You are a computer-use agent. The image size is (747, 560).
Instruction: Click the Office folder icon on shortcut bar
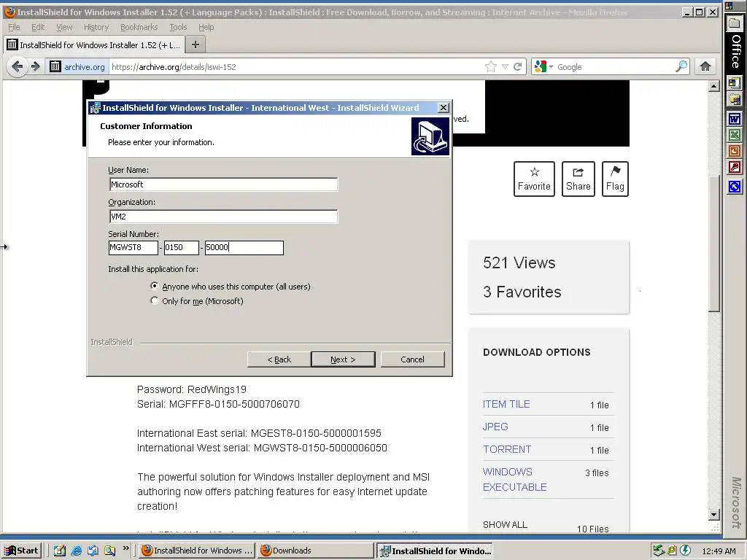click(x=735, y=23)
